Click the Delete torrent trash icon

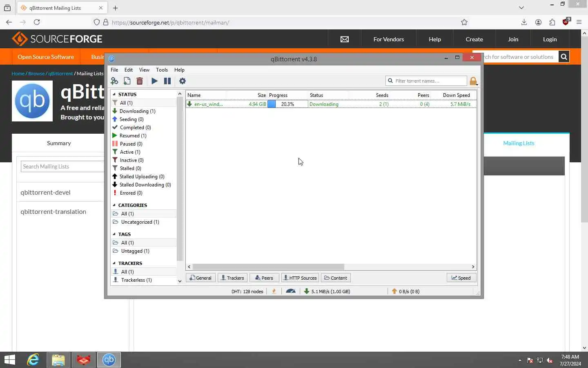click(140, 81)
